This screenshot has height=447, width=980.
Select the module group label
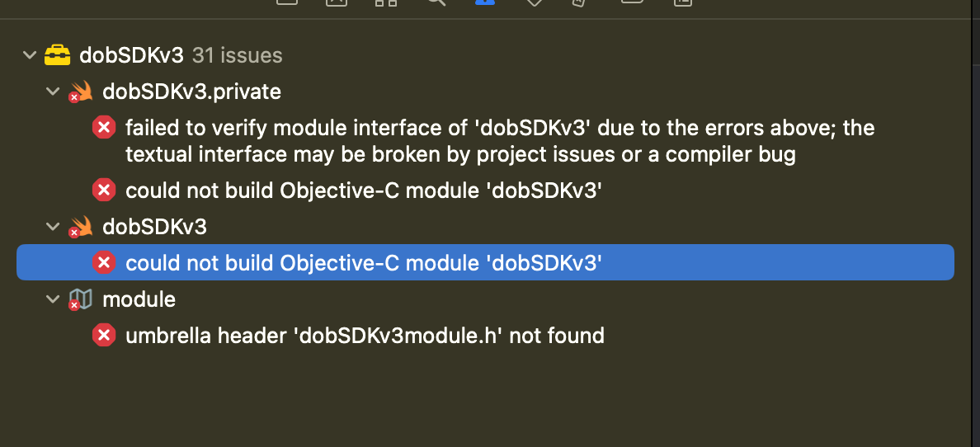(x=139, y=299)
